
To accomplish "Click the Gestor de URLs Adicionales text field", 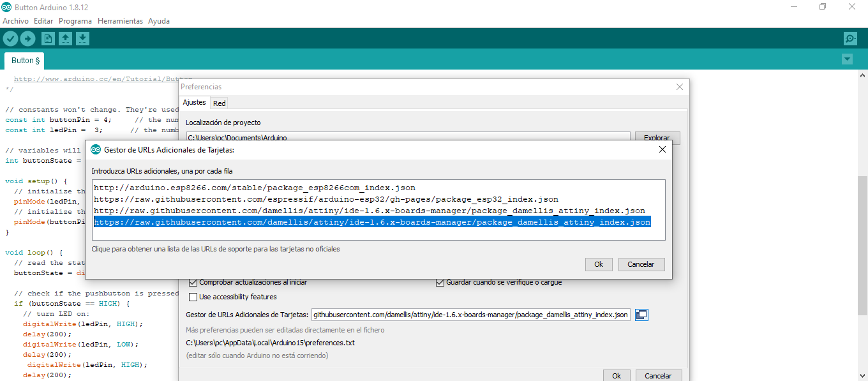I will coord(471,315).
